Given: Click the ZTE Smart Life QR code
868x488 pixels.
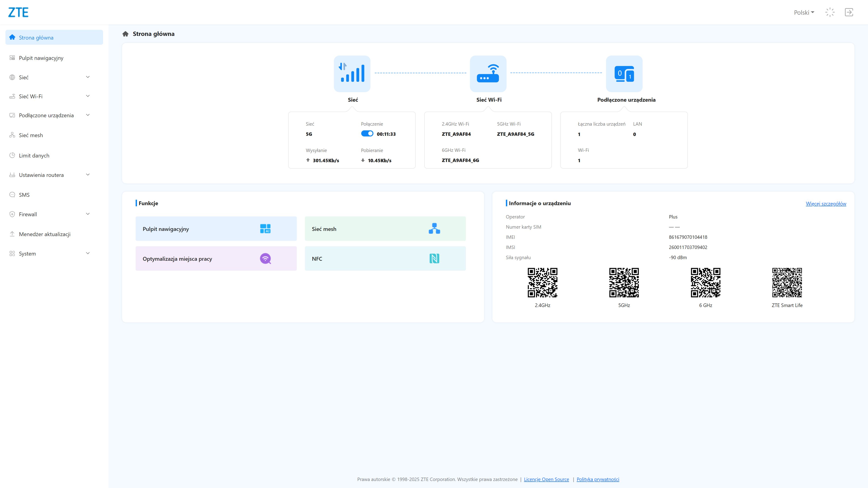Looking at the screenshot, I should 787,283.
